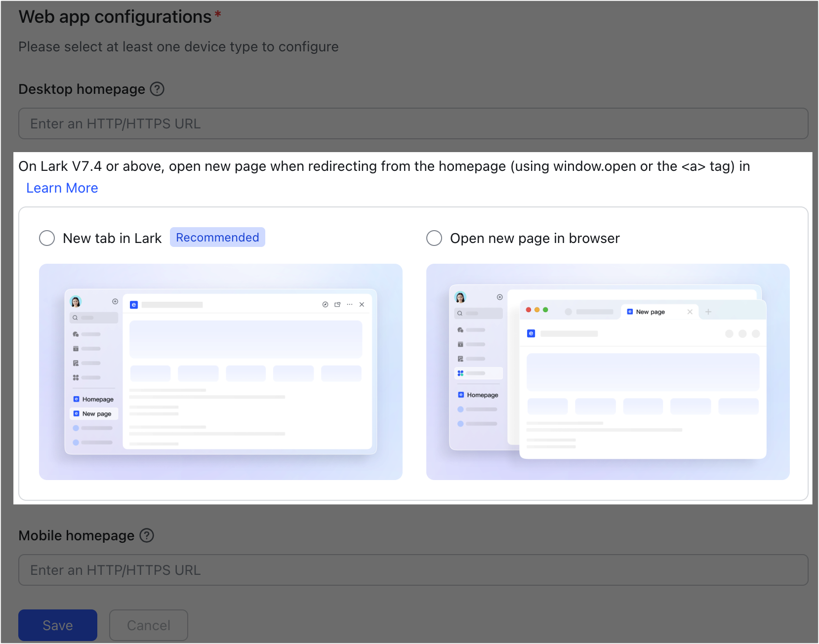Click the 'Please select at least one device type' text
Screen dimensions: 819x644
coord(178,47)
